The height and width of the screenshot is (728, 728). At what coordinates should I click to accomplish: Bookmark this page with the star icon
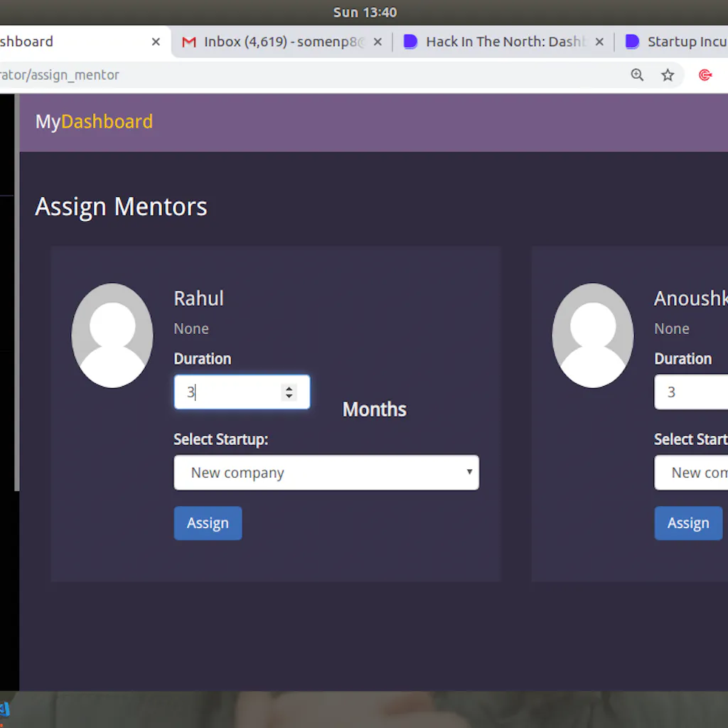click(x=668, y=75)
